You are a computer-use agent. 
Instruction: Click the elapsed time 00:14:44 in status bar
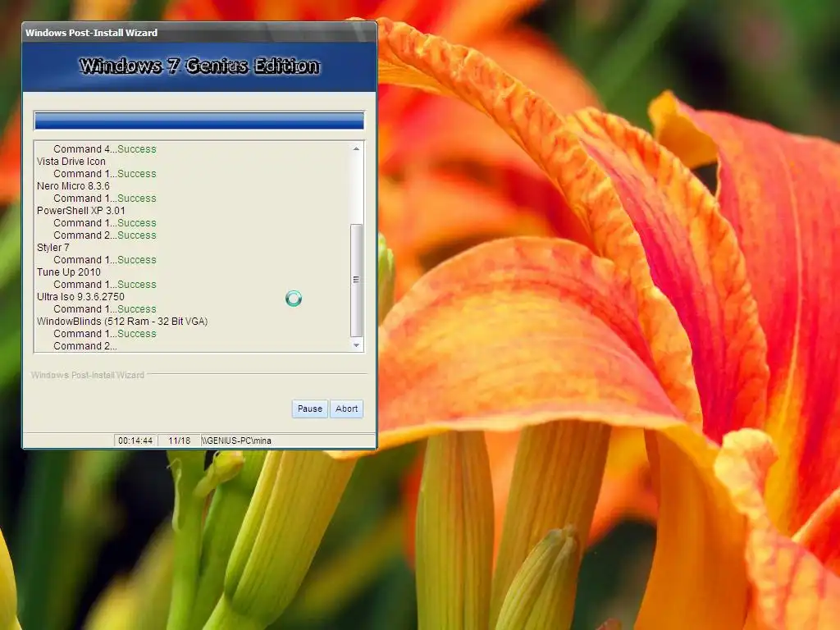[x=135, y=441]
